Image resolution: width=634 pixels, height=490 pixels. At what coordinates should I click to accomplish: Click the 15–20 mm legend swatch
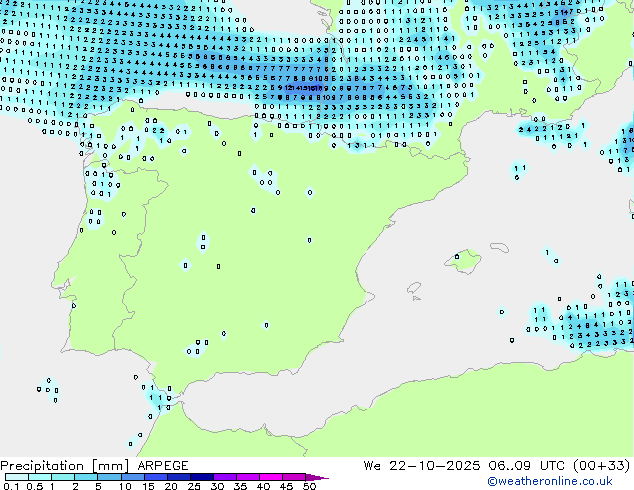(155, 477)
